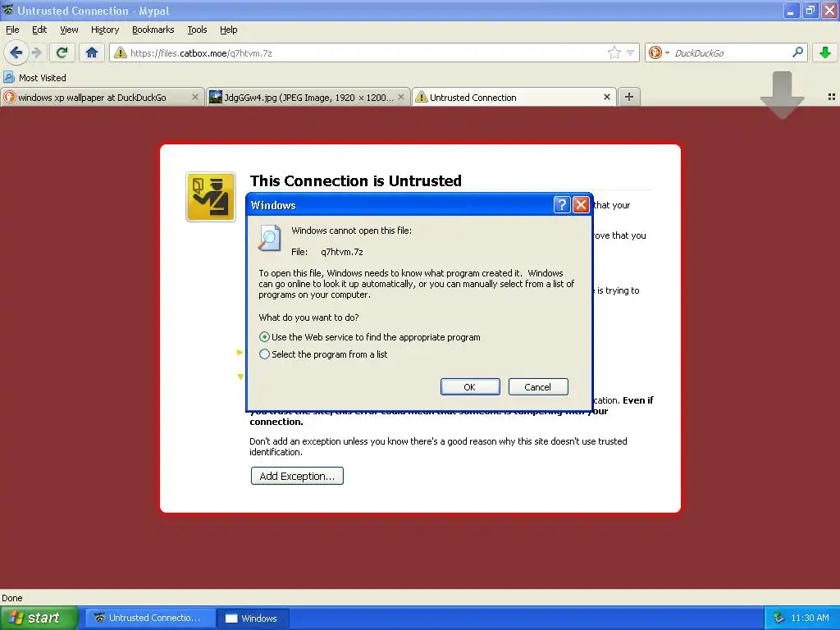Open the View menu
840x630 pixels.
69,30
